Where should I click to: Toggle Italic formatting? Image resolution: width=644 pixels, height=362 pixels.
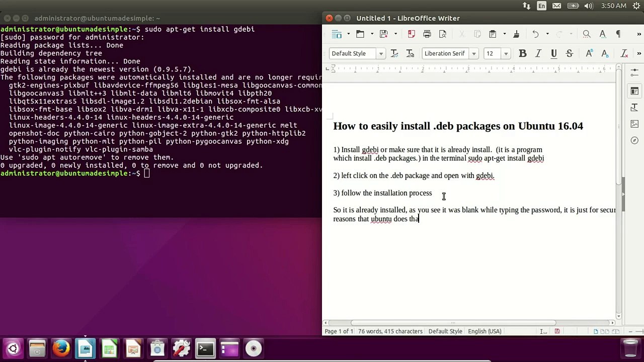click(x=538, y=53)
